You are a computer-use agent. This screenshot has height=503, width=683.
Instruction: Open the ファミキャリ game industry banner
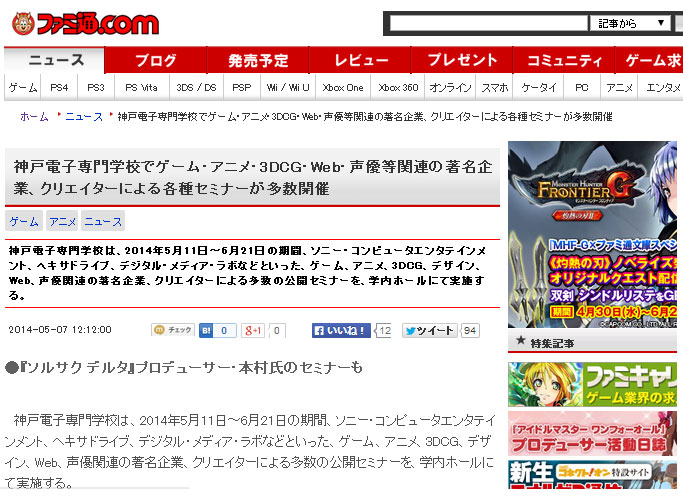pyautogui.click(x=592, y=385)
